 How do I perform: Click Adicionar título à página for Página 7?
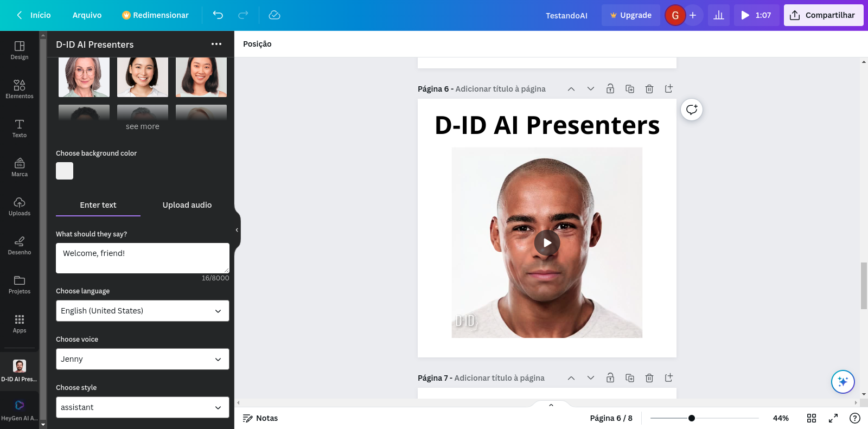499,378
